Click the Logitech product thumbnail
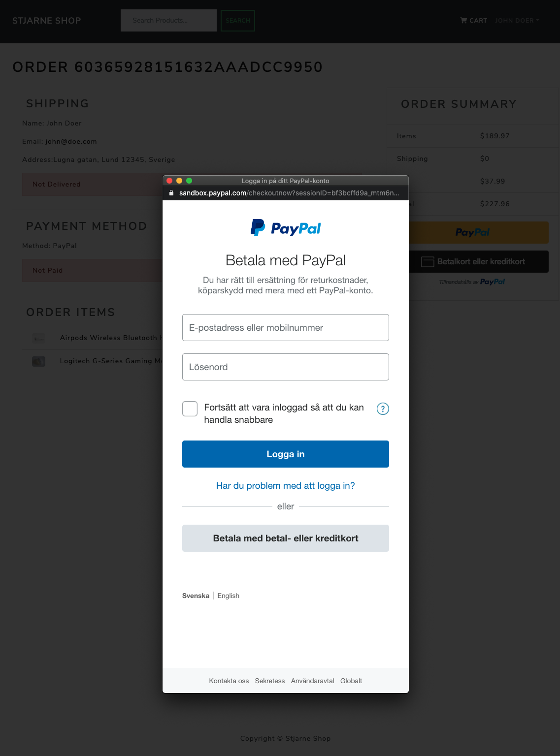 coord(38,361)
